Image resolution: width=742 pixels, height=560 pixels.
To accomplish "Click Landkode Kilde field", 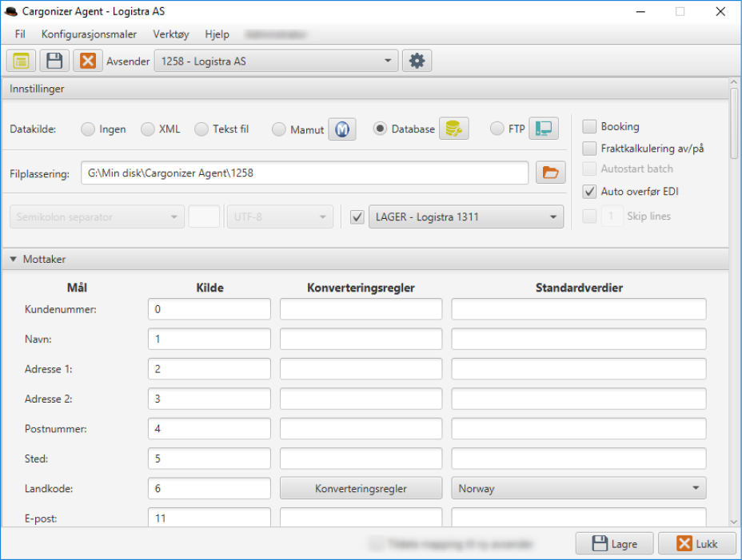I will pyautogui.click(x=209, y=488).
